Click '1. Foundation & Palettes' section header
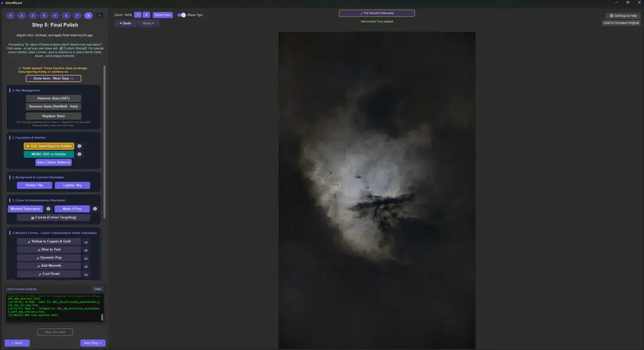Screen dimensions: 644x350 tap(29, 138)
